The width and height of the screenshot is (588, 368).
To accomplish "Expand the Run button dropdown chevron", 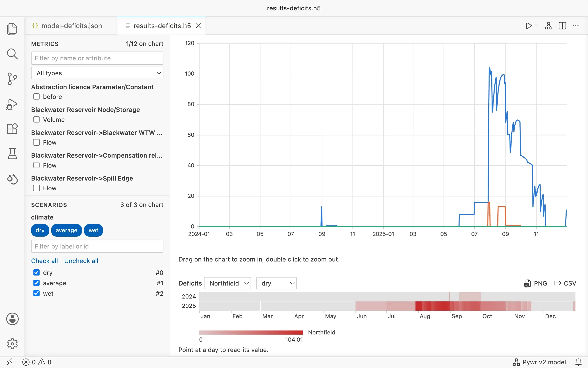I will [x=537, y=26].
